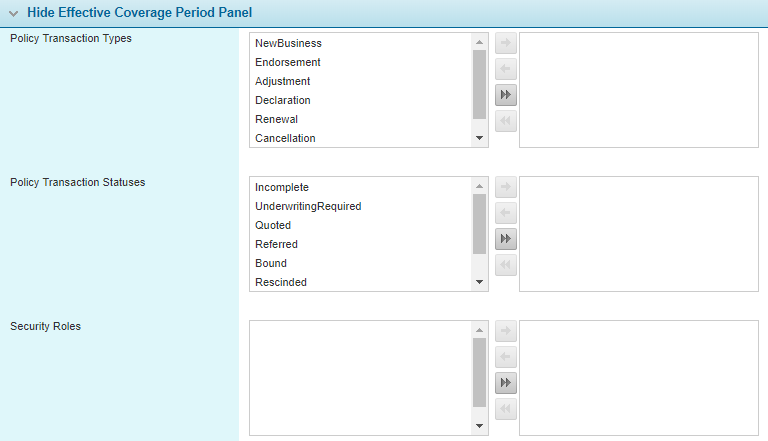Click remove-all double left arrow for Security Roles
Image resolution: width=768 pixels, height=441 pixels.
[x=505, y=409]
